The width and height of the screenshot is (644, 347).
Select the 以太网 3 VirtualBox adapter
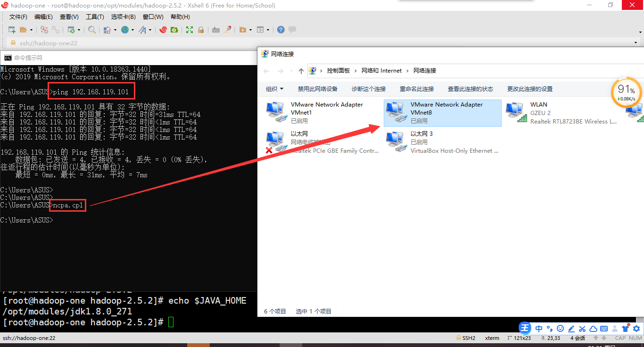point(442,142)
